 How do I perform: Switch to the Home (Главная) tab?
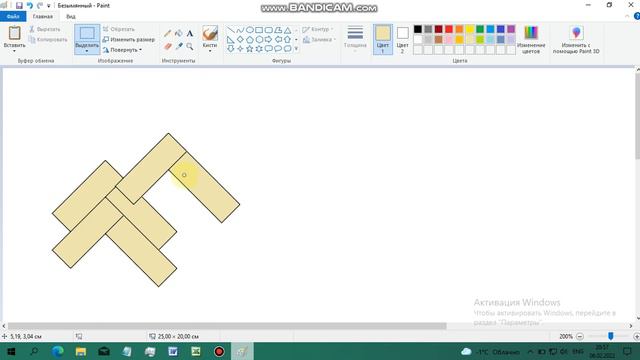click(x=43, y=16)
